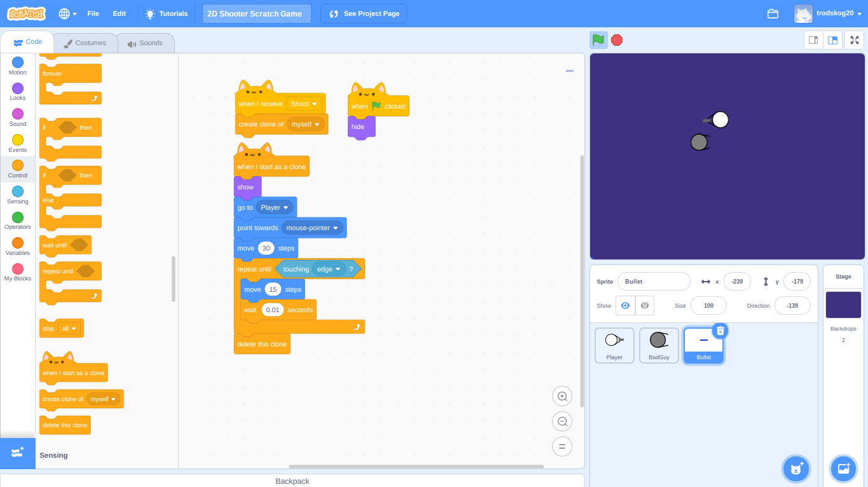
Task: Click the red stop sign
Action: (616, 39)
